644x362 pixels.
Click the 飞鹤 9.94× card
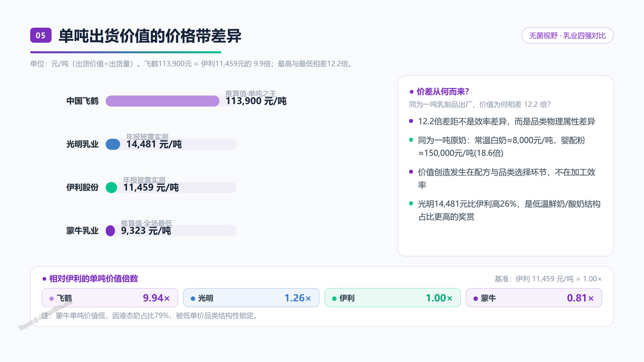110,298
